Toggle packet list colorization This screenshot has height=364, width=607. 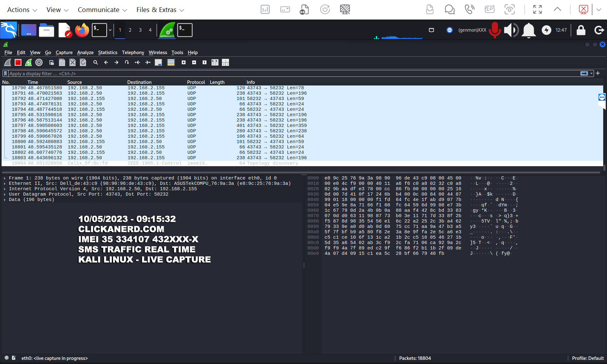click(171, 63)
